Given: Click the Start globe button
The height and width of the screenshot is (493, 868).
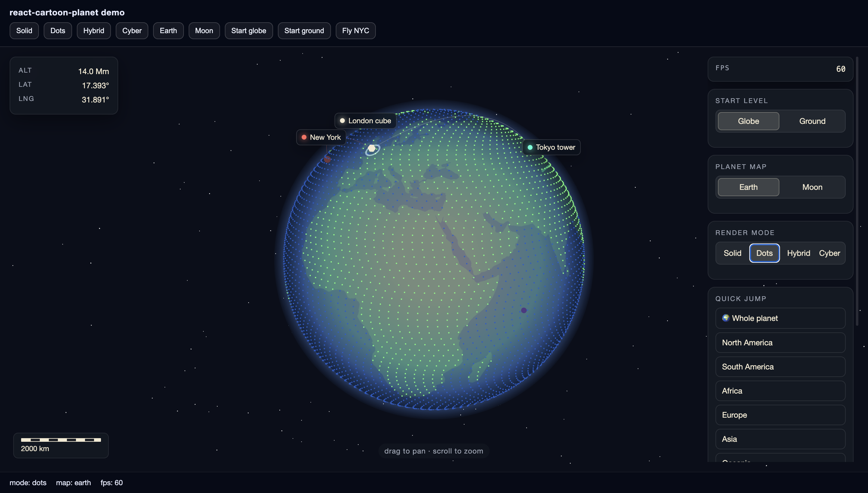Looking at the screenshot, I should tap(249, 31).
